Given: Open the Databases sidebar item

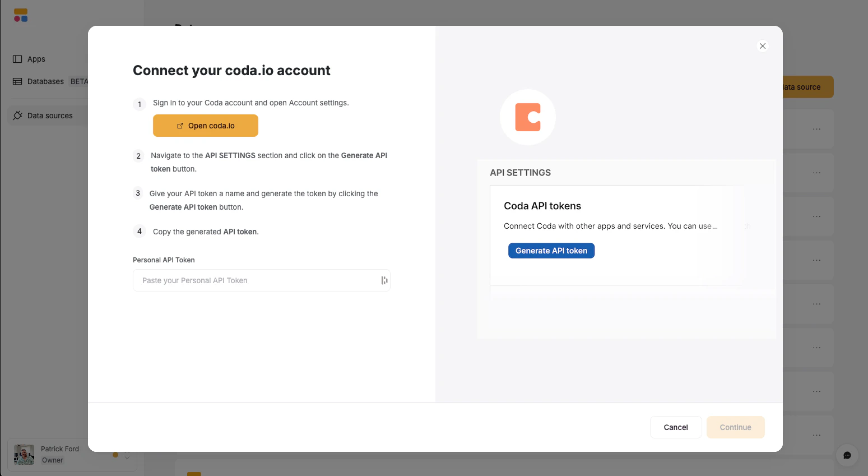Looking at the screenshot, I should (45, 81).
